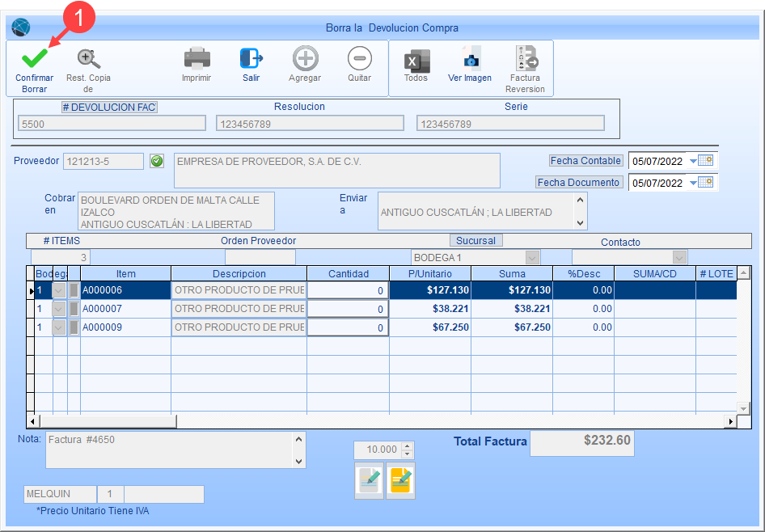Click the # LOTE column header
The image size is (765, 532).
716,273
